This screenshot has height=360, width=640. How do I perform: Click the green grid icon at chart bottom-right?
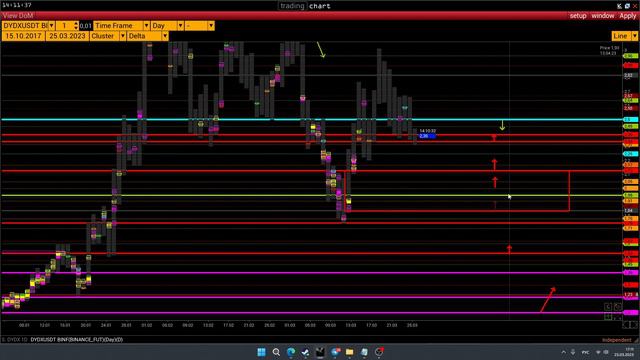pyautogui.click(x=608, y=316)
